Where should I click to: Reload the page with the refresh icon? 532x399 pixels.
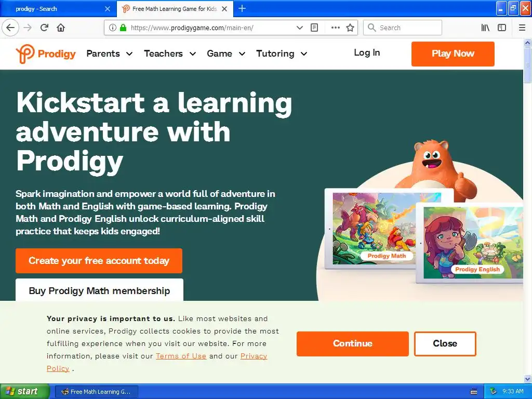[44, 28]
